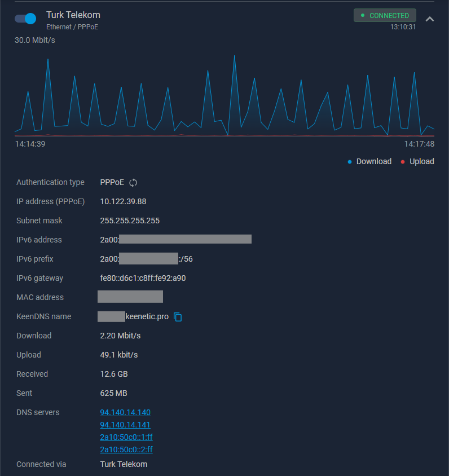Viewport: 449px width, 476px height.
Task: Click the Connected via Turk Telekom value
Action: click(x=124, y=464)
